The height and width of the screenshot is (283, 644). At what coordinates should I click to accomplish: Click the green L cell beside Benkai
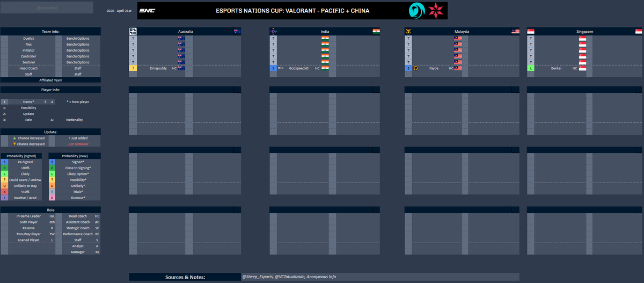coord(531,69)
